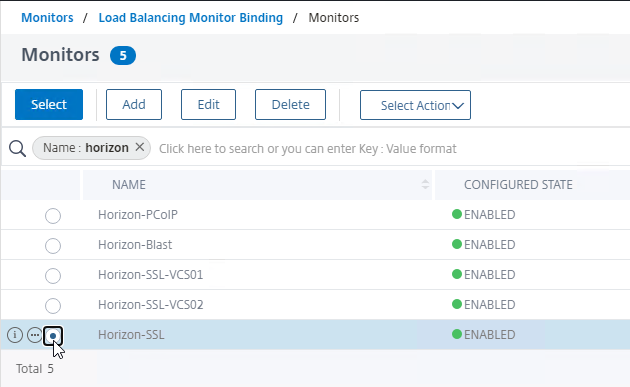Click the Edit button

208,104
